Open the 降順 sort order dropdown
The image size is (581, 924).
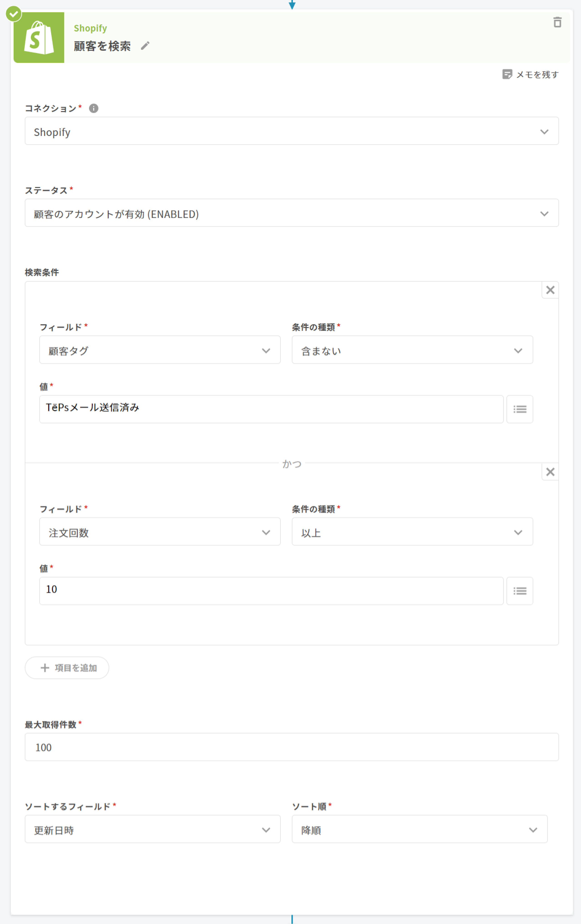click(419, 829)
